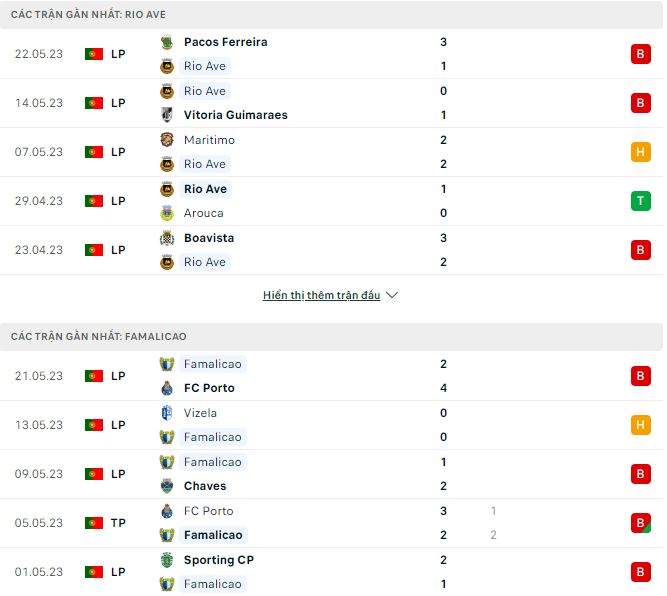The height and width of the screenshot is (596, 667).
Task: Click 'Các trận gần nhất: Famalicao' section header
Action: pyautogui.click(x=98, y=337)
